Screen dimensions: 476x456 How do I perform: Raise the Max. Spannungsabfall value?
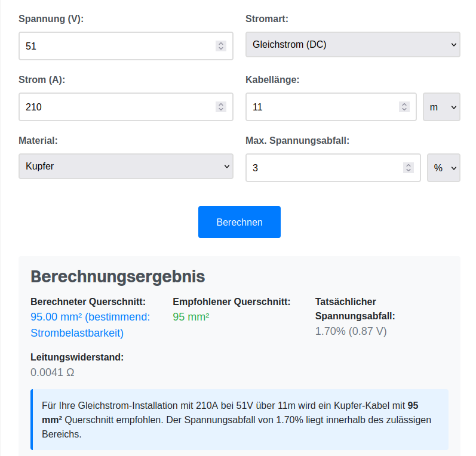pyautogui.click(x=409, y=165)
